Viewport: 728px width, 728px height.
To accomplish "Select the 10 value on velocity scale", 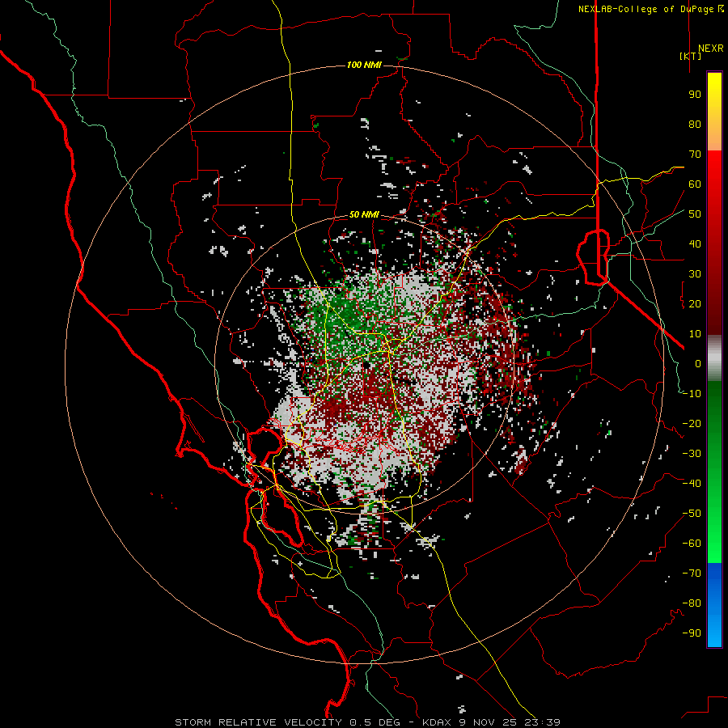I will coord(695,334).
